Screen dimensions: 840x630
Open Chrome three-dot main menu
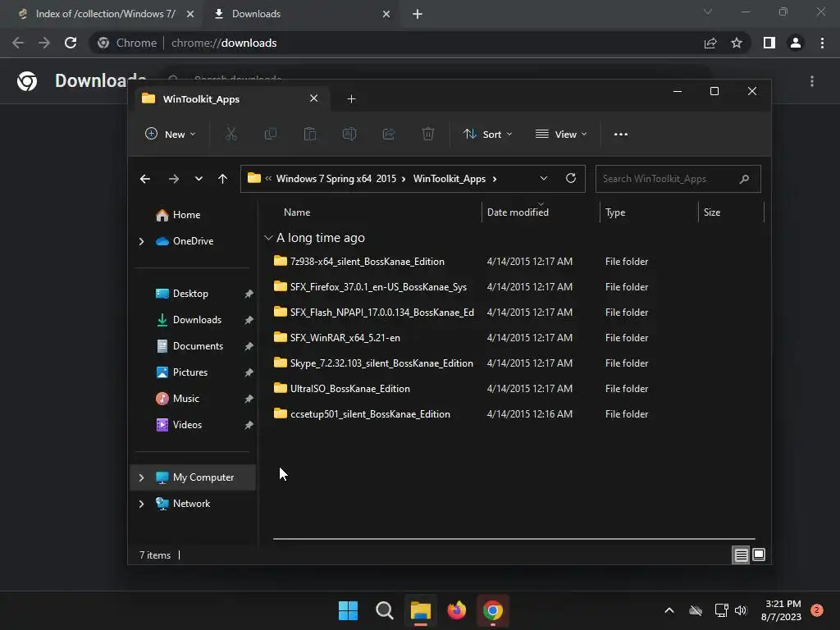click(822, 43)
